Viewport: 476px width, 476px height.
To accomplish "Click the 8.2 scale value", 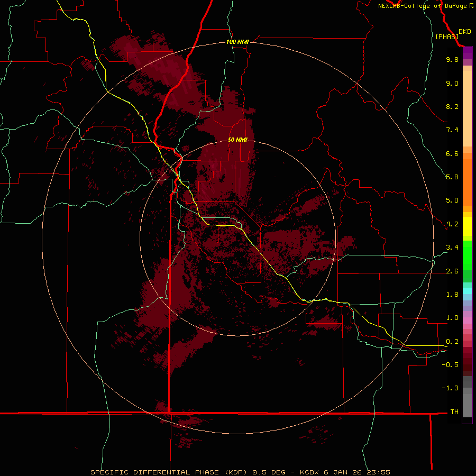I will point(452,106).
